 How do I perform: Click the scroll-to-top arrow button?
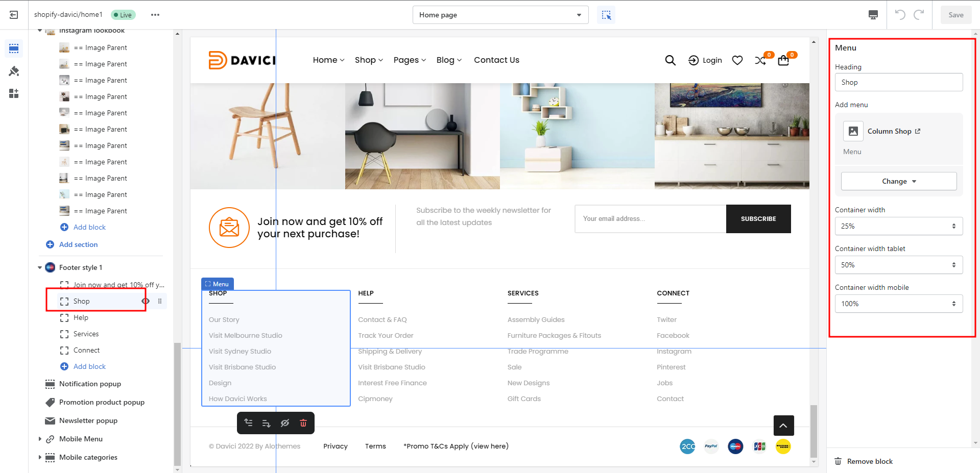click(783, 426)
